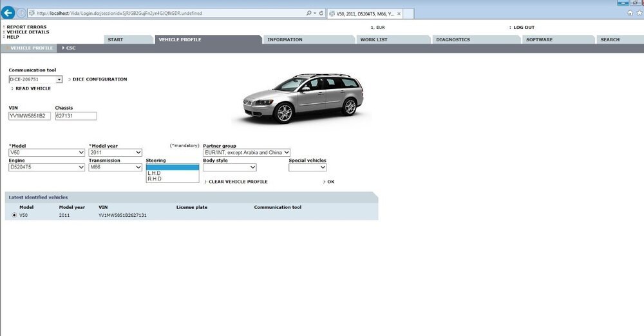
Task: Click the browser forward arrow button
Action: (21, 13)
